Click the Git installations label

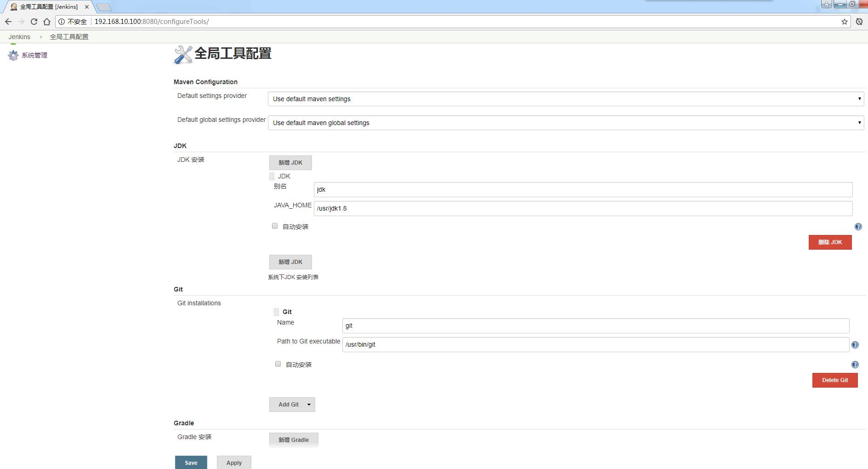(x=199, y=303)
